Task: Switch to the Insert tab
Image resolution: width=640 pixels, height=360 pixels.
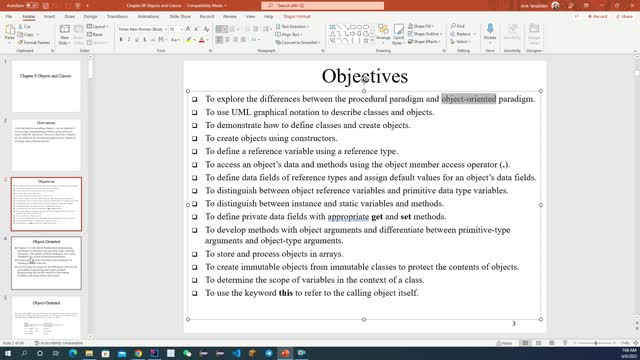Action: pyautogui.click(x=49, y=17)
